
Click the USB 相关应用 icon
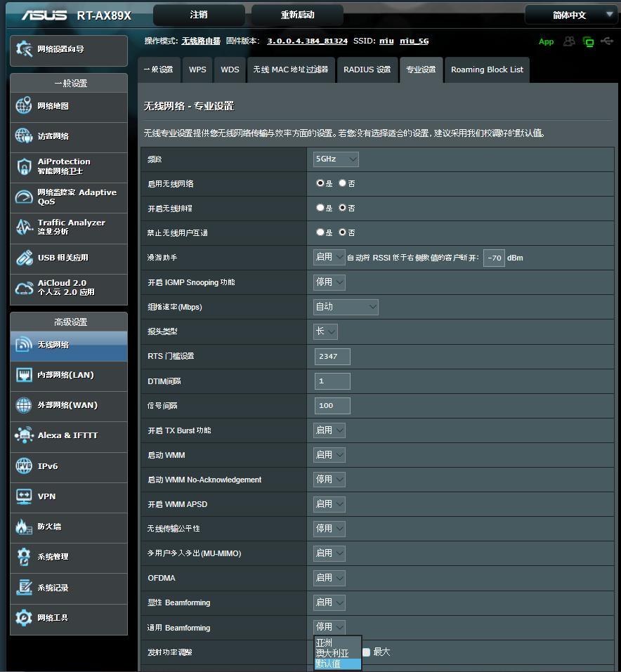pos(25,258)
